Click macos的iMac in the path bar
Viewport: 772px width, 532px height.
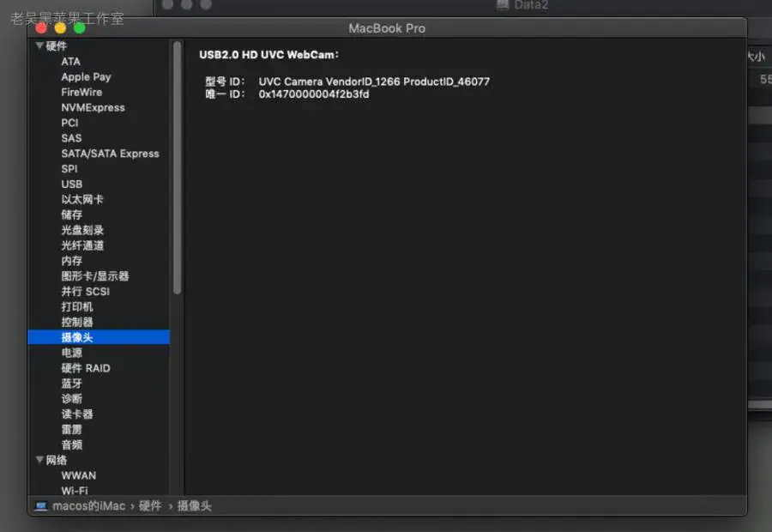88,506
